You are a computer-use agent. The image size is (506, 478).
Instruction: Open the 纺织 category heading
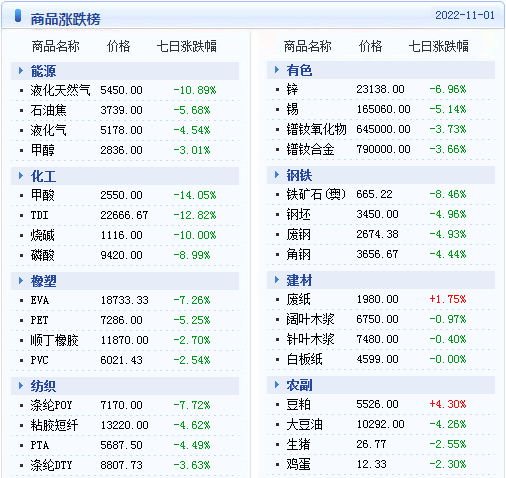click(43, 386)
